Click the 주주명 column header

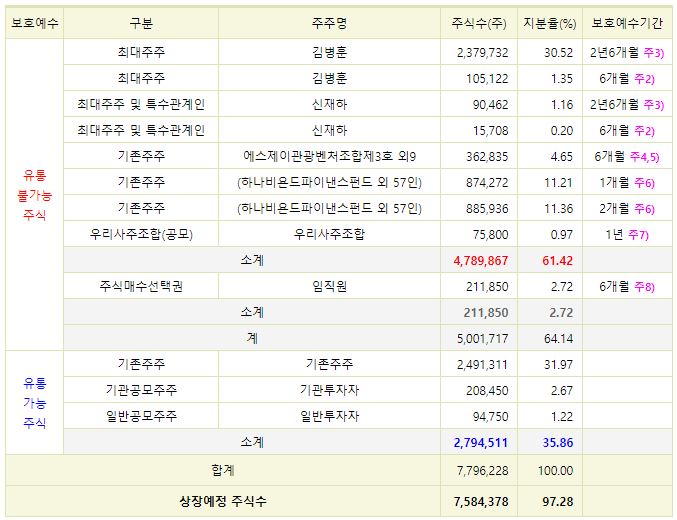tap(329, 23)
